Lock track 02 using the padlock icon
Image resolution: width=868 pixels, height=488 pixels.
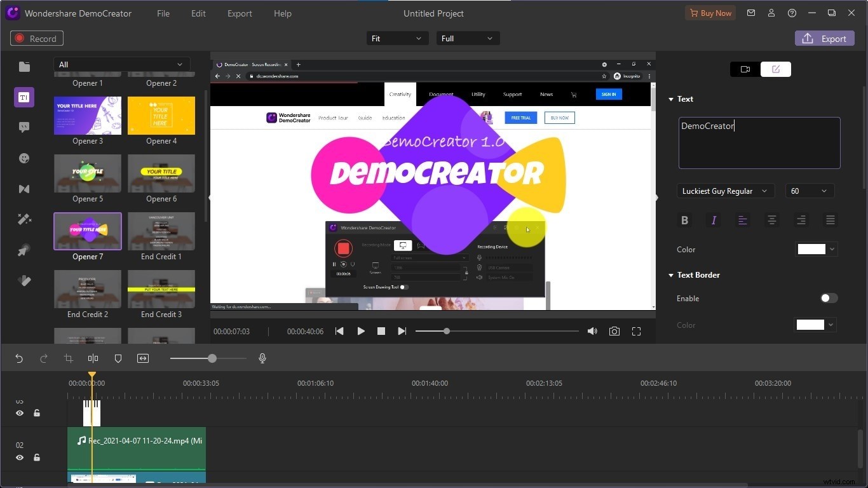37,457
